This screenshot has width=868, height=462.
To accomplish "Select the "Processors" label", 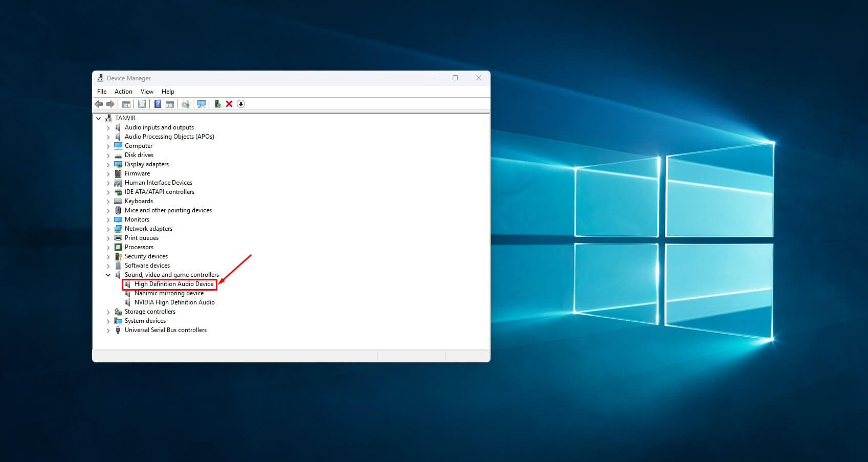I will coord(139,247).
